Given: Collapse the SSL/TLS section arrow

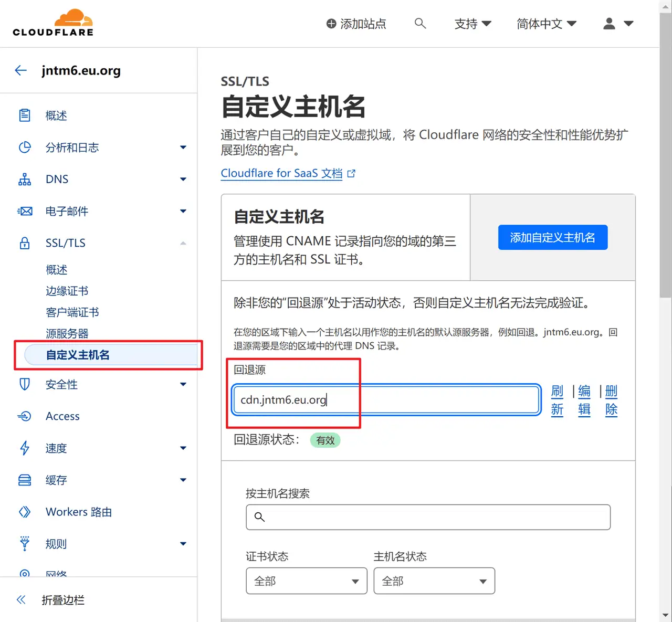Looking at the screenshot, I should (183, 243).
